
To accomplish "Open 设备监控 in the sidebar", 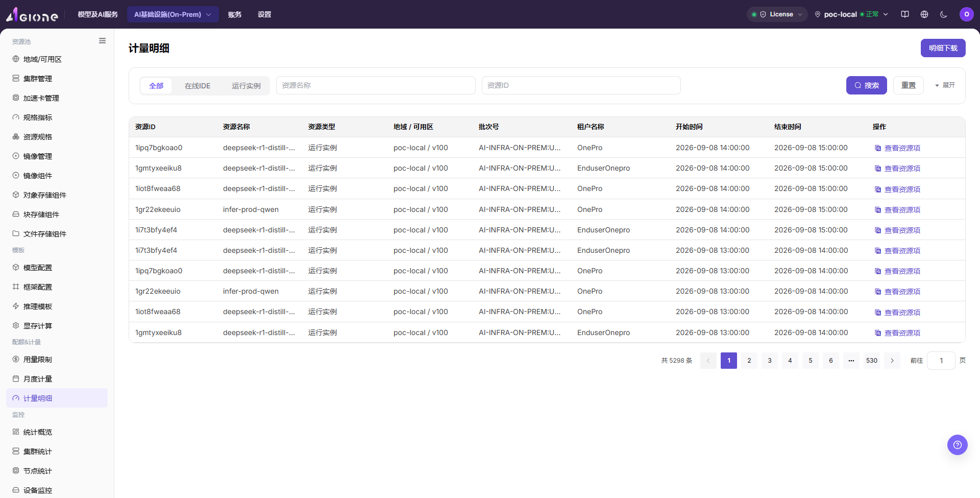I will click(57, 490).
